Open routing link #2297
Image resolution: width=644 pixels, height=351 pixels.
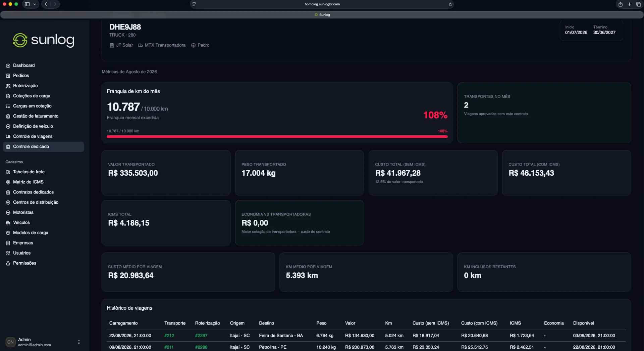201,336
